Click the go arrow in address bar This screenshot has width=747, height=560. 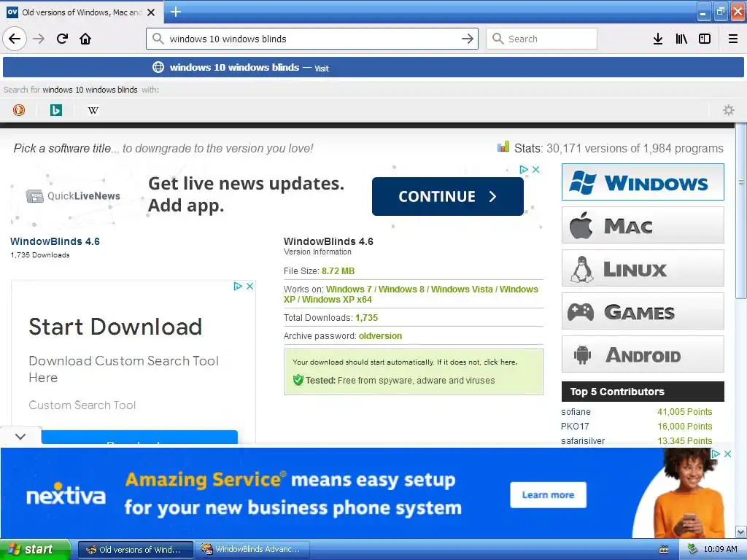[x=468, y=39]
